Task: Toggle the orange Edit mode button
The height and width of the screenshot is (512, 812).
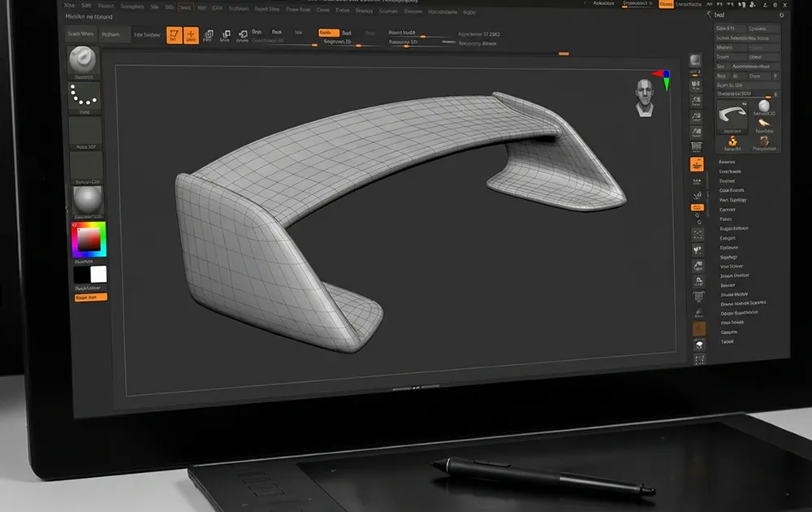Action: tap(174, 35)
